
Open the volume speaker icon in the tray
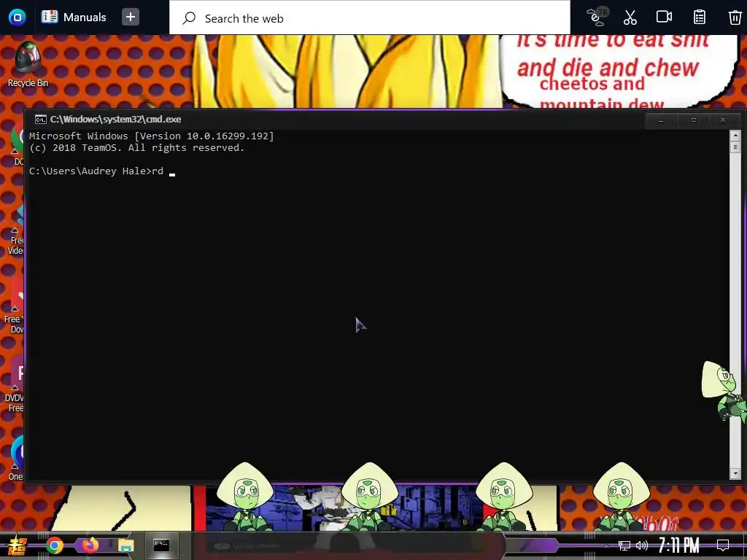(642, 545)
